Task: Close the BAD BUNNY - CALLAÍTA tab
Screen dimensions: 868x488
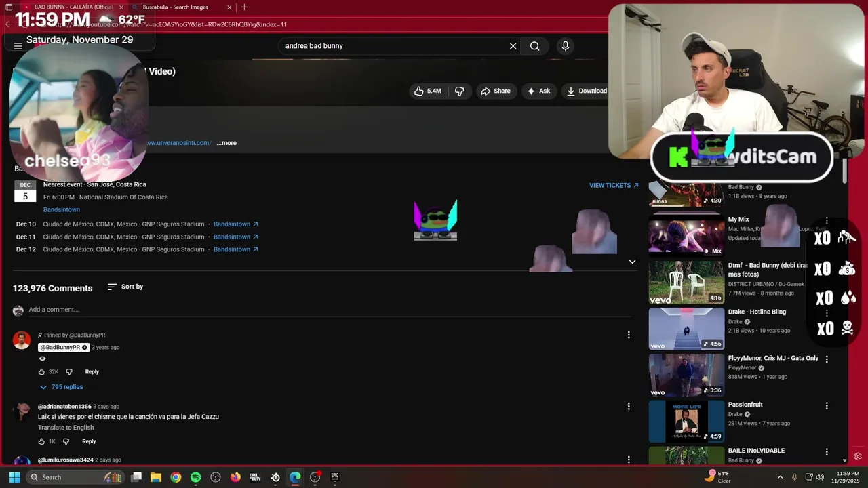Action: [x=121, y=7]
